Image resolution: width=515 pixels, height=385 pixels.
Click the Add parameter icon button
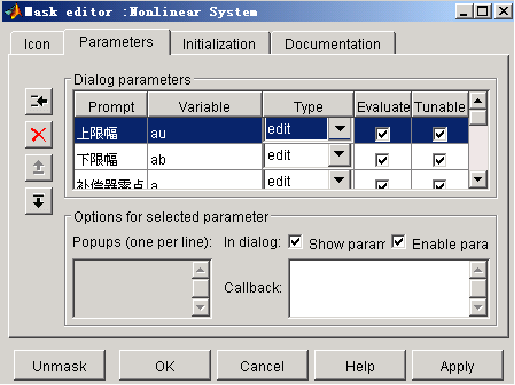[39, 101]
